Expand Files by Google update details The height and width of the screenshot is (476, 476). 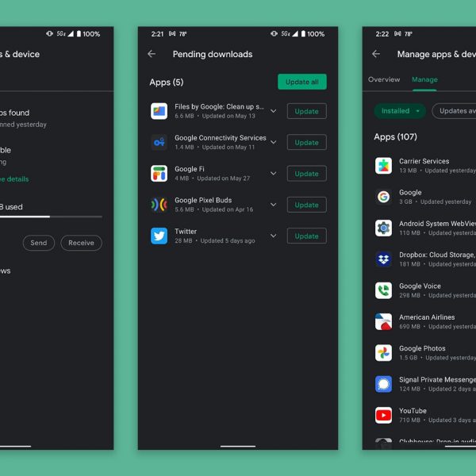click(x=273, y=111)
